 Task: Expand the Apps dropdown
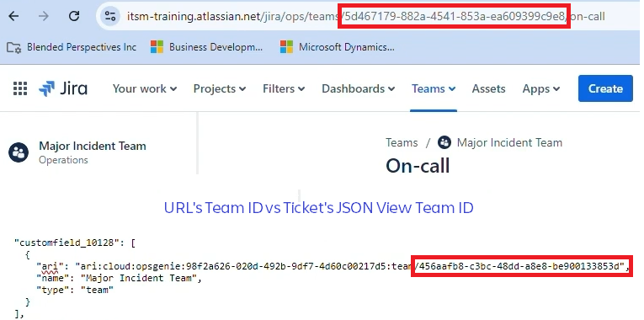[541, 88]
